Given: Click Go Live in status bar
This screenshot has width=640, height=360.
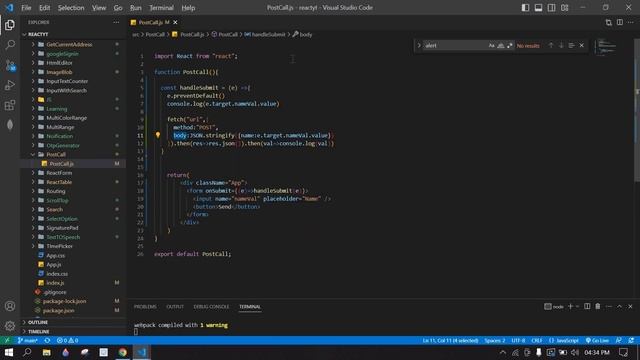Looking at the screenshot, I should [597, 340].
